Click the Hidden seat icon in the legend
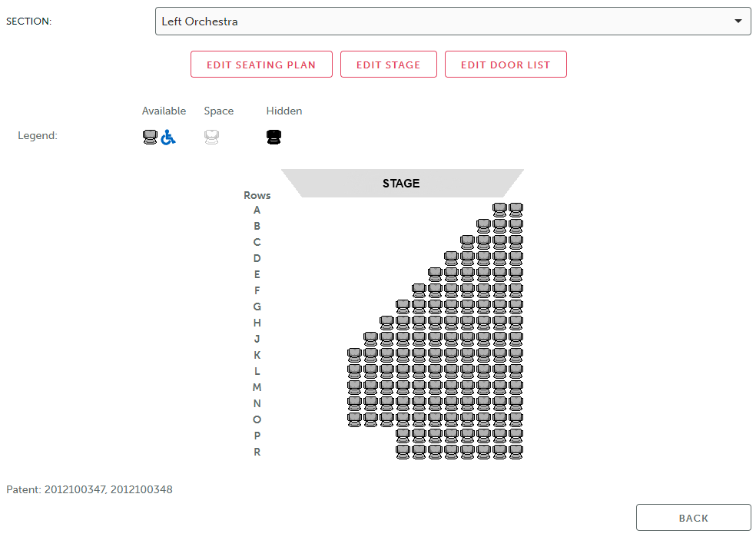 274,136
